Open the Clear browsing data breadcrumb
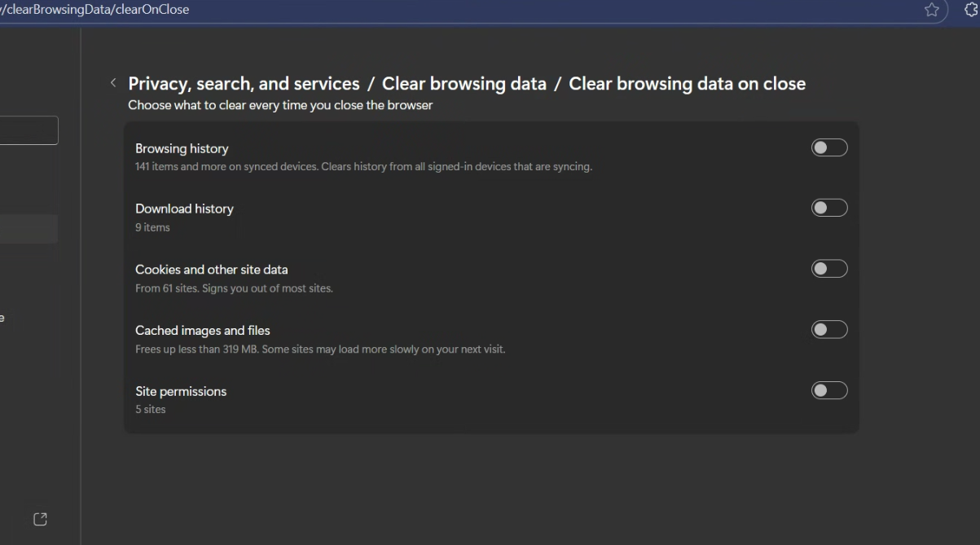This screenshot has height=545, width=980. pos(464,84)
